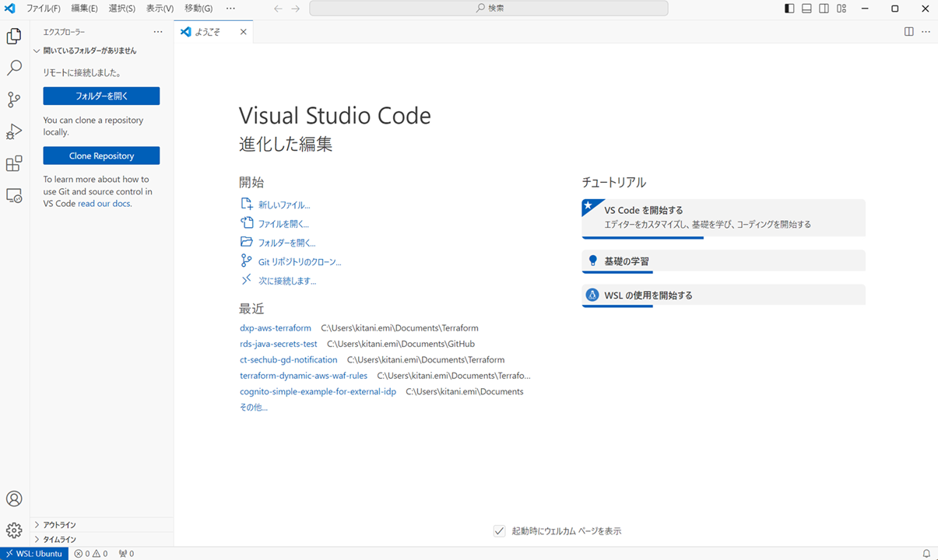Screen dimensions: 938x560
Task: Open the 表示(V) menu
Action: click(160, 9)
